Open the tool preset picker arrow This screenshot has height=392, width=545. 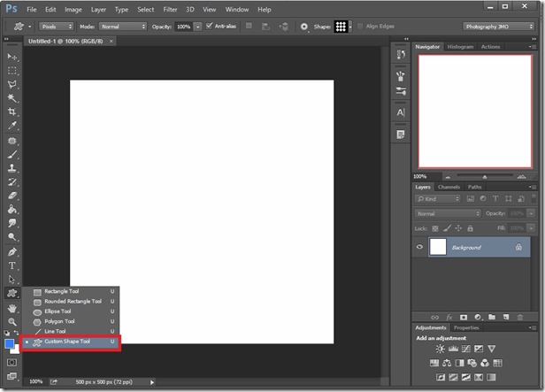tap(30, 27)
